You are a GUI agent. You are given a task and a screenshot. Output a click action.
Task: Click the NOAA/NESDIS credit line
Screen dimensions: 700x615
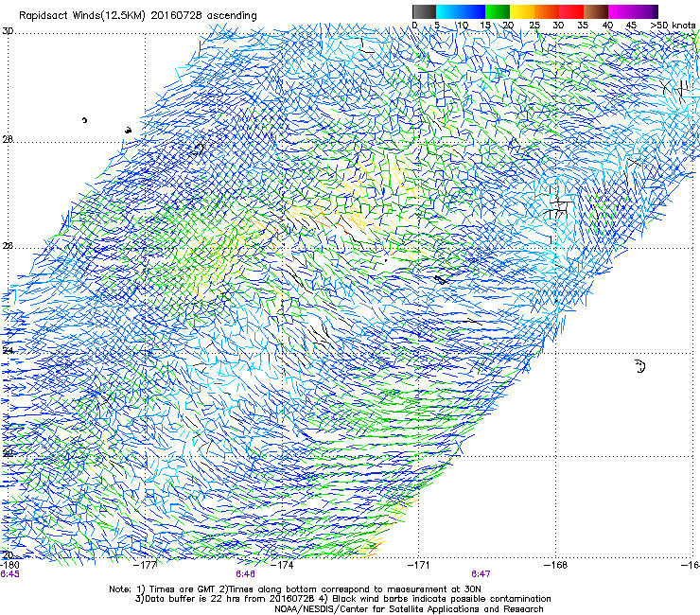pyautogui.click(x=409, y=609)
